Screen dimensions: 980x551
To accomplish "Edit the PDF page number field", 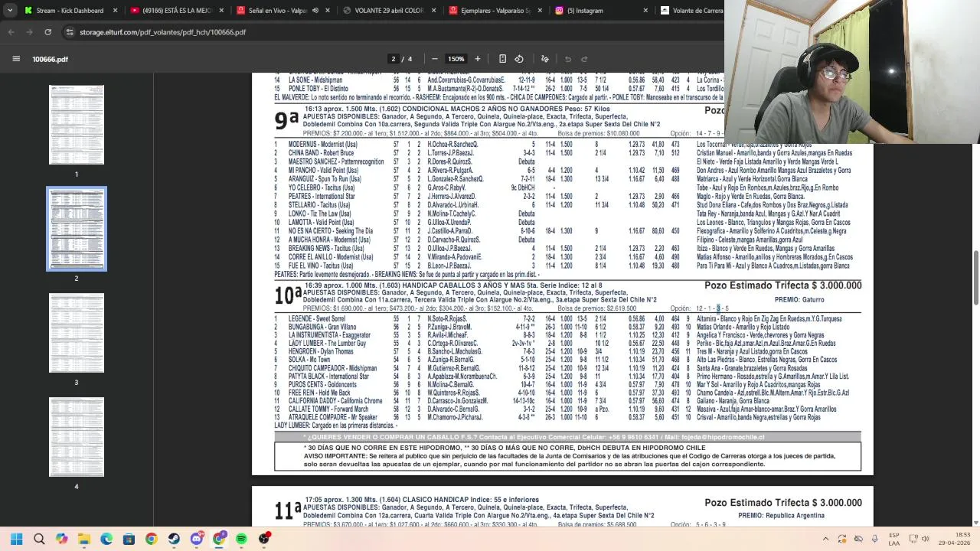I will (394, 59).
